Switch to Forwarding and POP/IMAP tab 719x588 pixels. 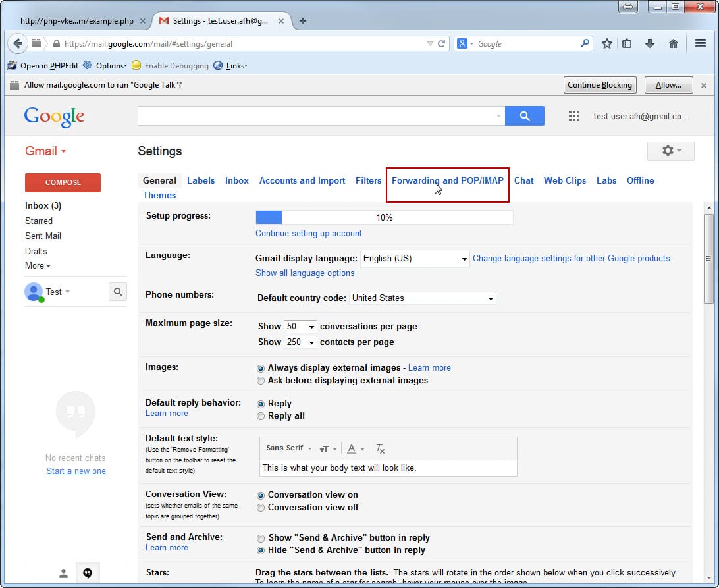(x=447, y=180)
